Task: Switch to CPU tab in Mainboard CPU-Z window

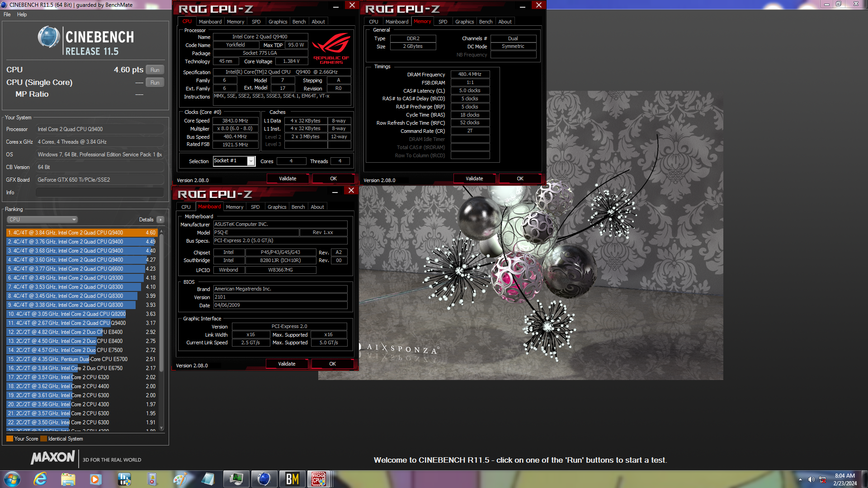Action: 186,207
